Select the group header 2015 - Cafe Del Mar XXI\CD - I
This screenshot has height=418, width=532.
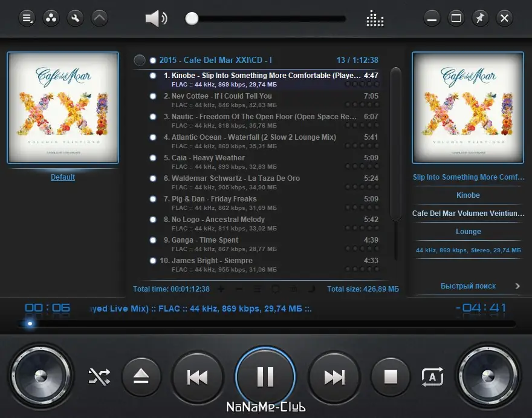(x=216, y=60)
